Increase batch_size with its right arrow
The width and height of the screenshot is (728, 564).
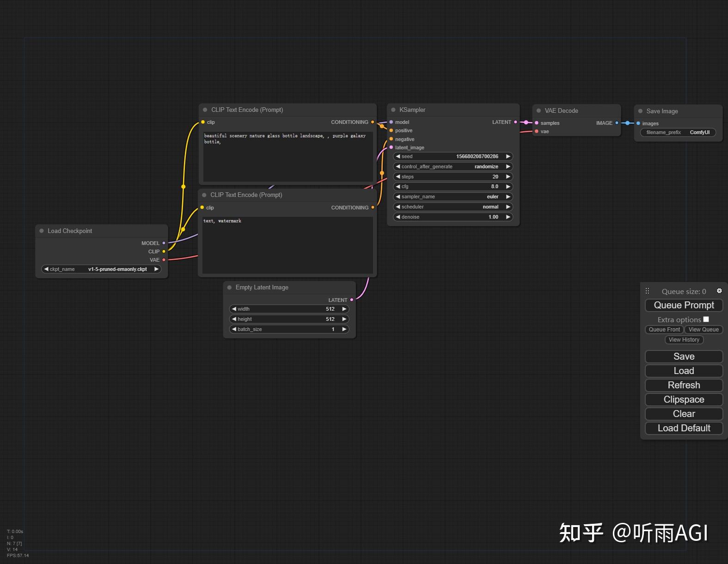(x=344, y=329)
